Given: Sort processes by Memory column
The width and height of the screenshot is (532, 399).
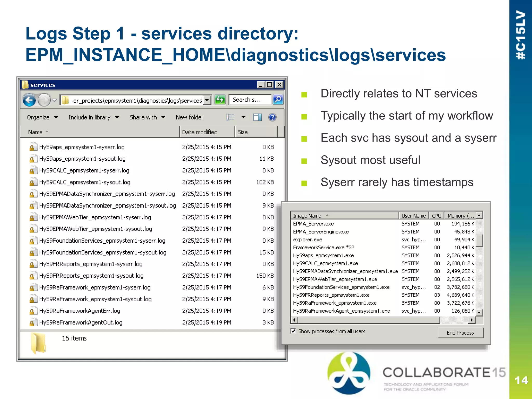Looking at the screenshot, I should 460,216.
